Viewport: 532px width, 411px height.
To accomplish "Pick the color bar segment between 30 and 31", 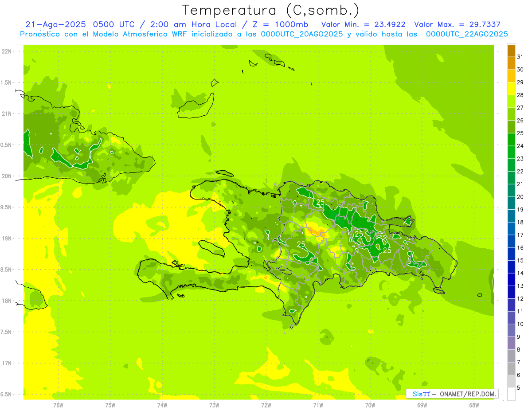I will (x=511, y=63).
